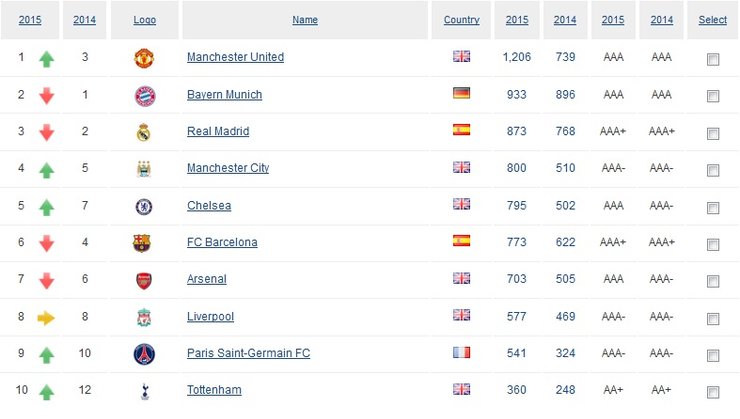Image resolution: width=740 pixels, height=419 pixels.
Task: Click the Logo column header
Action: point(146,20)
